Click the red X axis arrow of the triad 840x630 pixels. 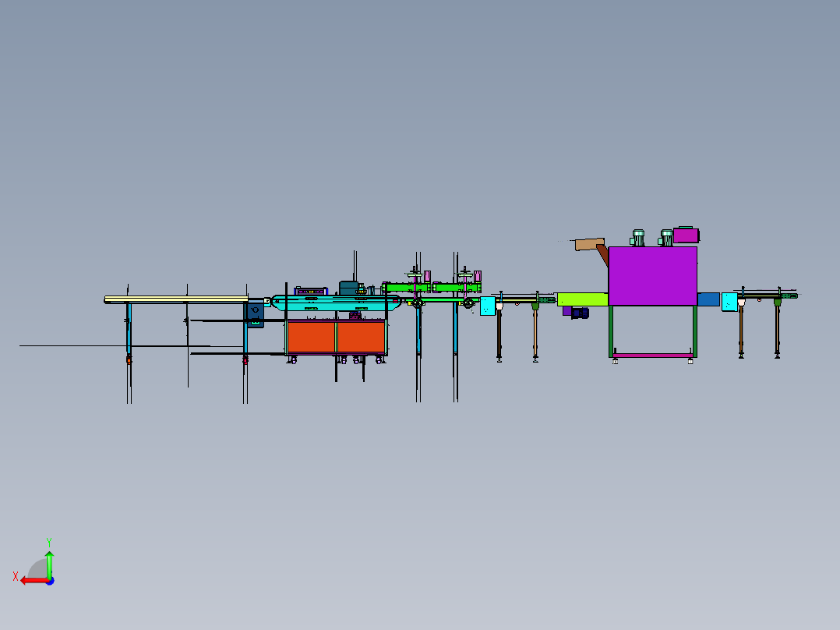point(35,581)
